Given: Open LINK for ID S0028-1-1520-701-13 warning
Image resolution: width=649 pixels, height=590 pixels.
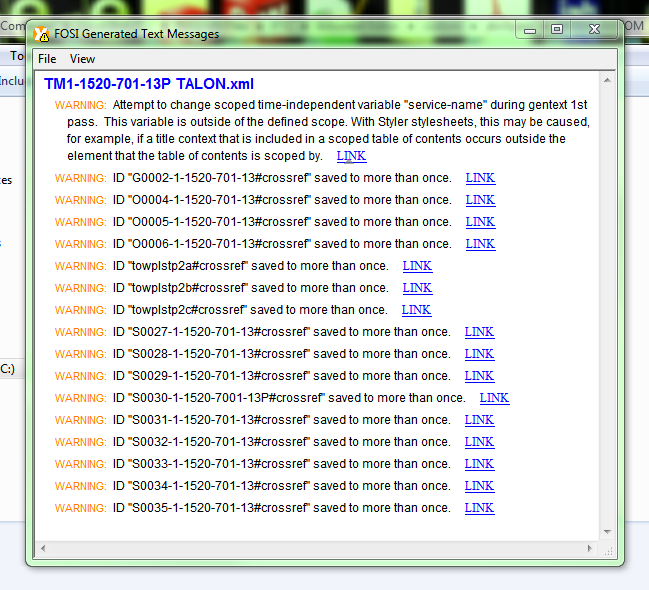Looking at the screenshot, I should (479, 354).
